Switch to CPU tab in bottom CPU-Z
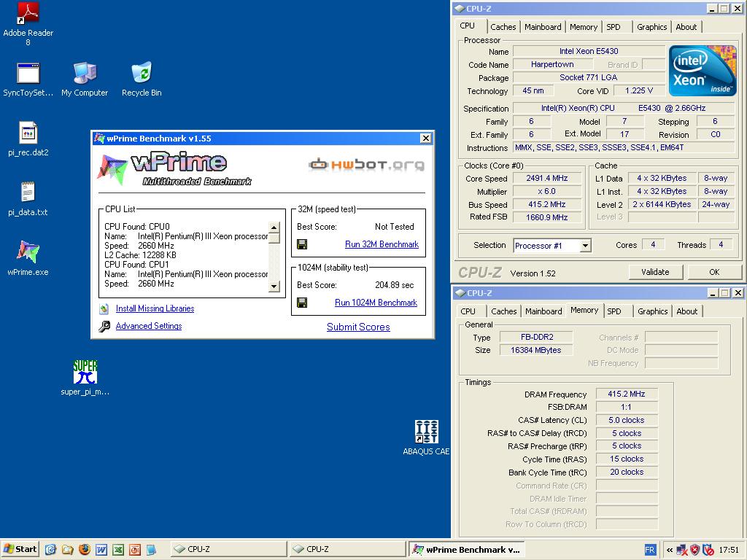 (468, 311)
